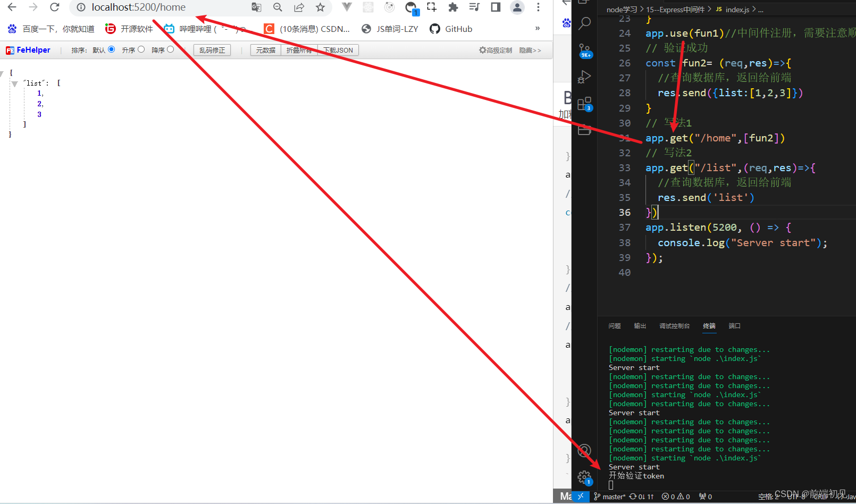Click the port forwarding status item
856x504 pixels.
tap(706, 497)
